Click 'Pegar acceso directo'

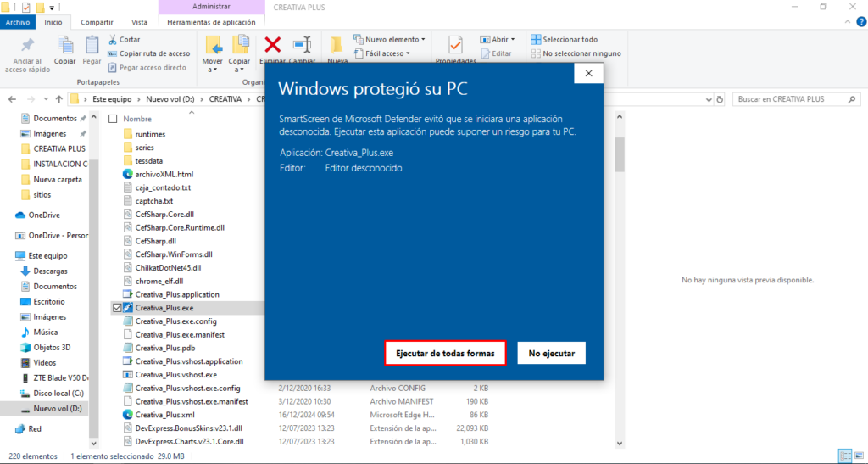tap(147, 68)
